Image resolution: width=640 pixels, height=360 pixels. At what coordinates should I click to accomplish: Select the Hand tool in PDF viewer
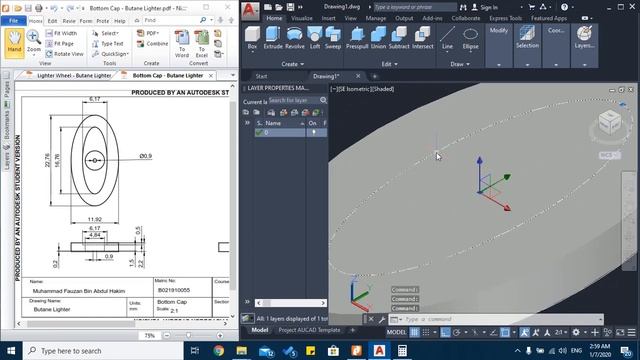14,42
